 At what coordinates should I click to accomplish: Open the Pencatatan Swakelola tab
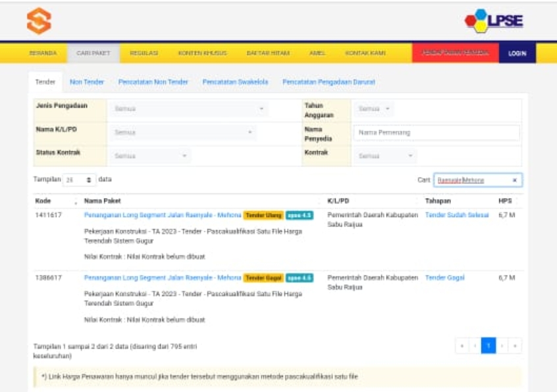(x=235, y=82)
